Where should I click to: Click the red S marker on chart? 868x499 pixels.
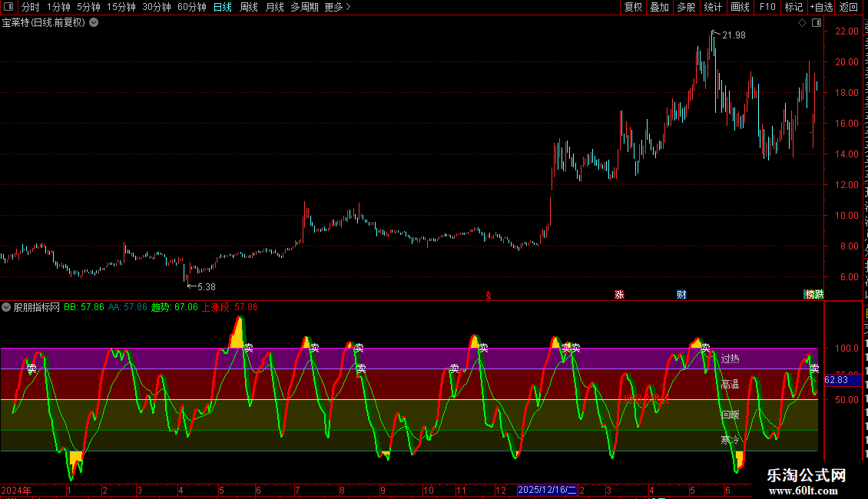click(489, 296)
